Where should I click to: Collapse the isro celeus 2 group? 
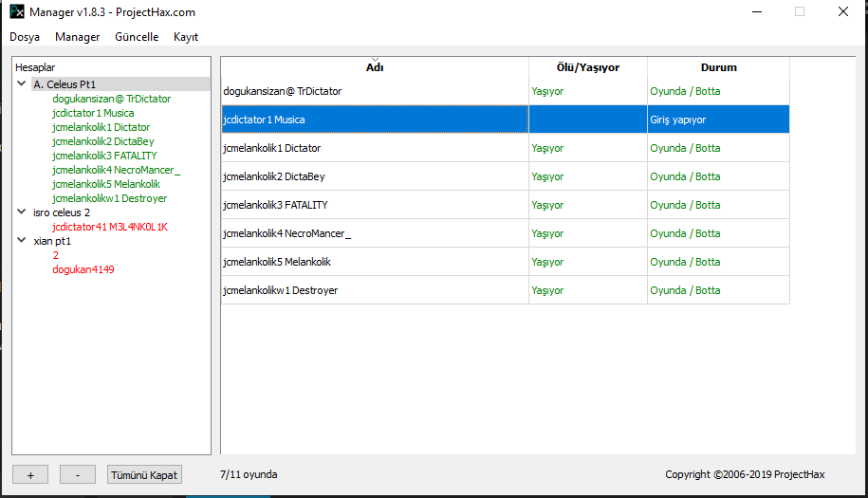click(x=22, y=212)
